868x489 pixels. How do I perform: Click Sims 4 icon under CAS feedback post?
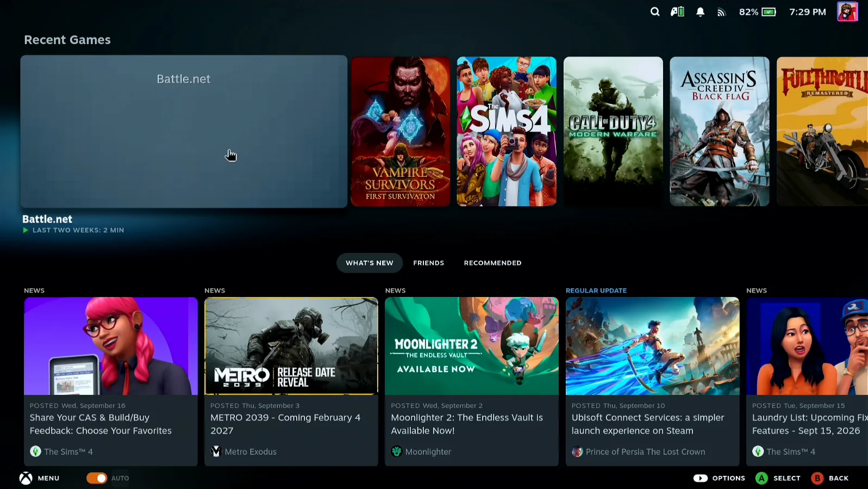tap(35, 451)
